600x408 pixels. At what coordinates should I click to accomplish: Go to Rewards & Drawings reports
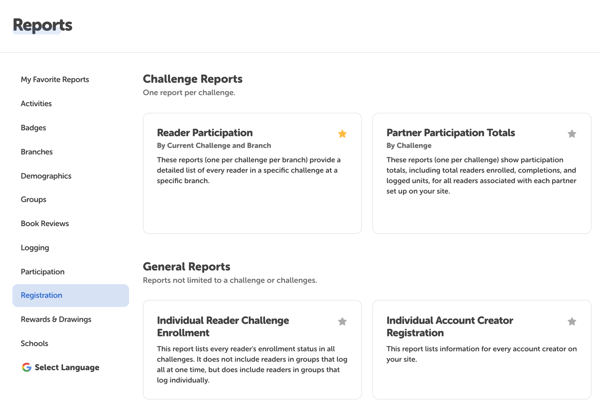tap(56, 320)
